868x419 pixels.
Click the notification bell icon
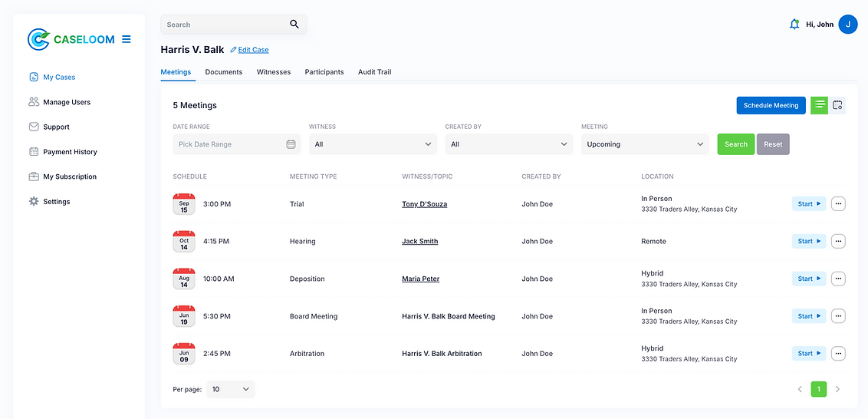tap(794, 25)
